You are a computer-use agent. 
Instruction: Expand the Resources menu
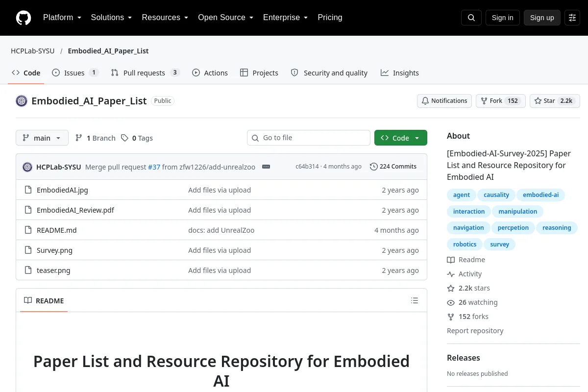(165, 18)
